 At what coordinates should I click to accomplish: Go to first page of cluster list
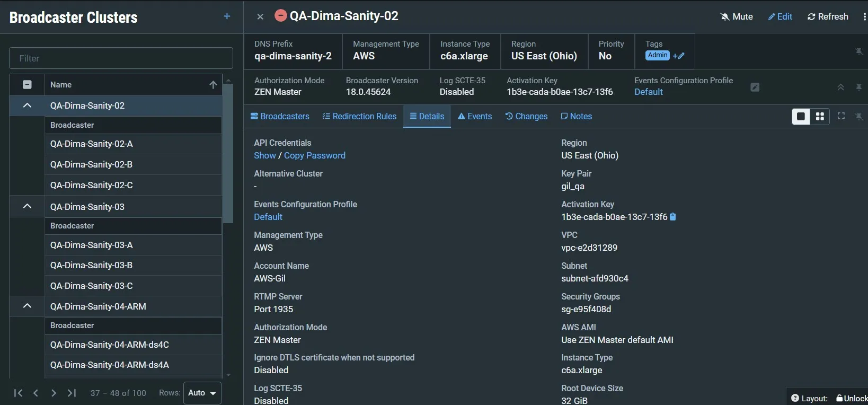point(18,393)
